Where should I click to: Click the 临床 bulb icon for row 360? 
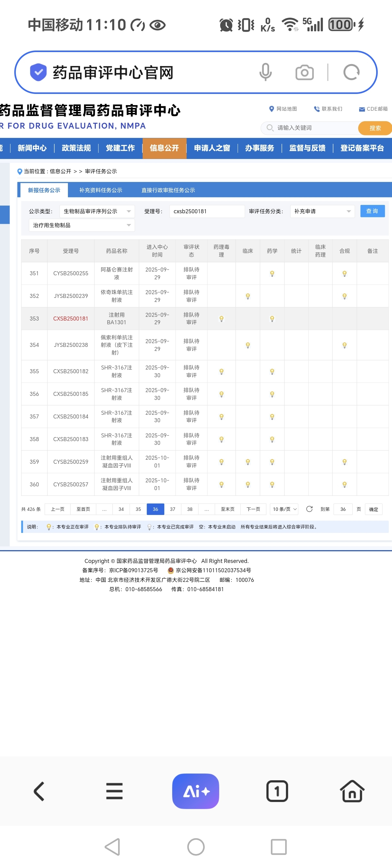[x=248, y=484]
